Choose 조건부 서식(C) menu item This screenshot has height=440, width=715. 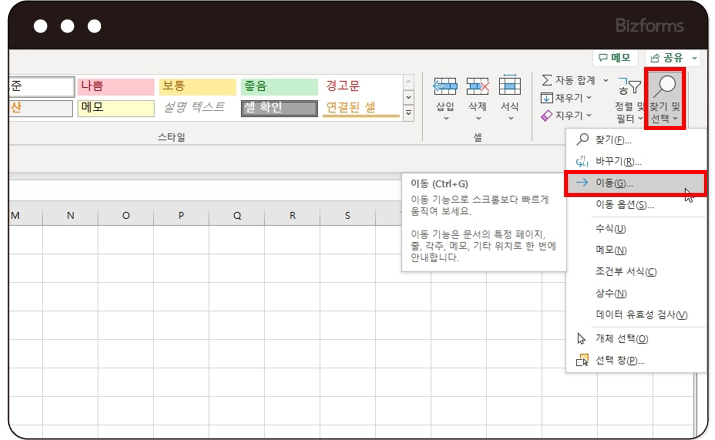(x=636, y=272)
